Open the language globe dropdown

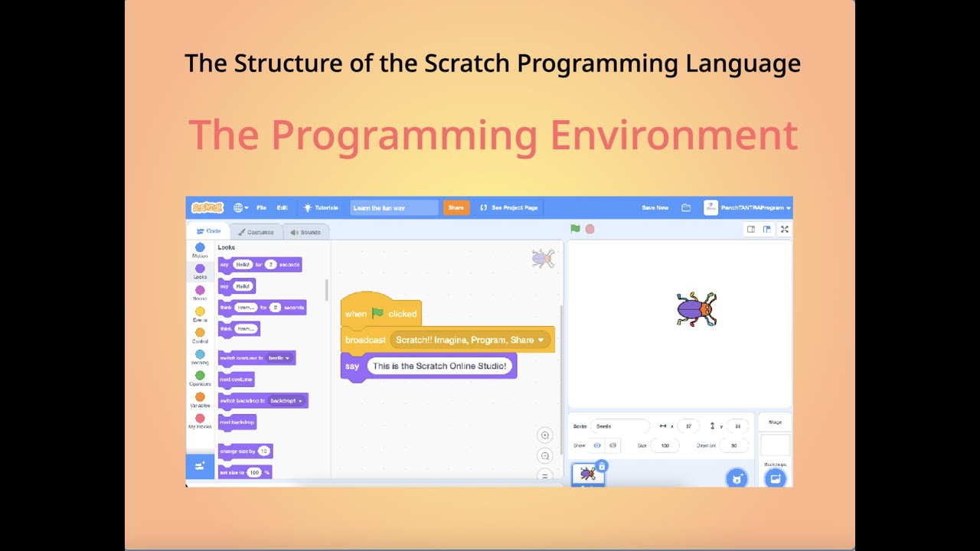click(x=240, y=207)
